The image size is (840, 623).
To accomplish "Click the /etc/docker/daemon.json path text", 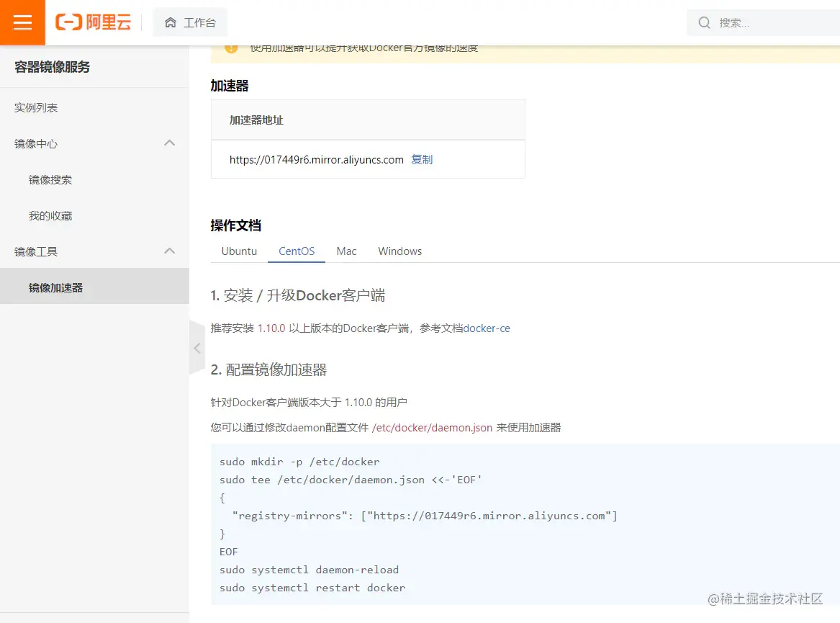I will pos(432,427).
